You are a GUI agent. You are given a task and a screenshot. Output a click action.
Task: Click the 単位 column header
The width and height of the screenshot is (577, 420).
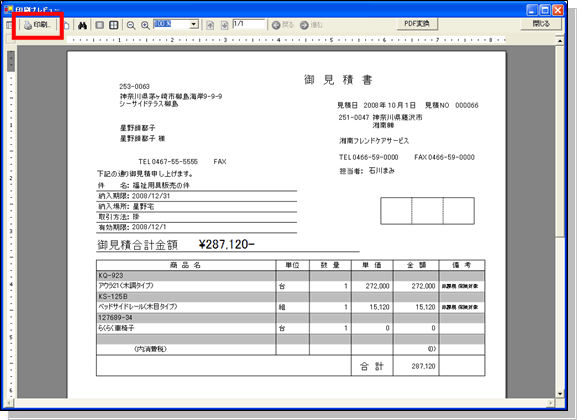pos(293,265)
